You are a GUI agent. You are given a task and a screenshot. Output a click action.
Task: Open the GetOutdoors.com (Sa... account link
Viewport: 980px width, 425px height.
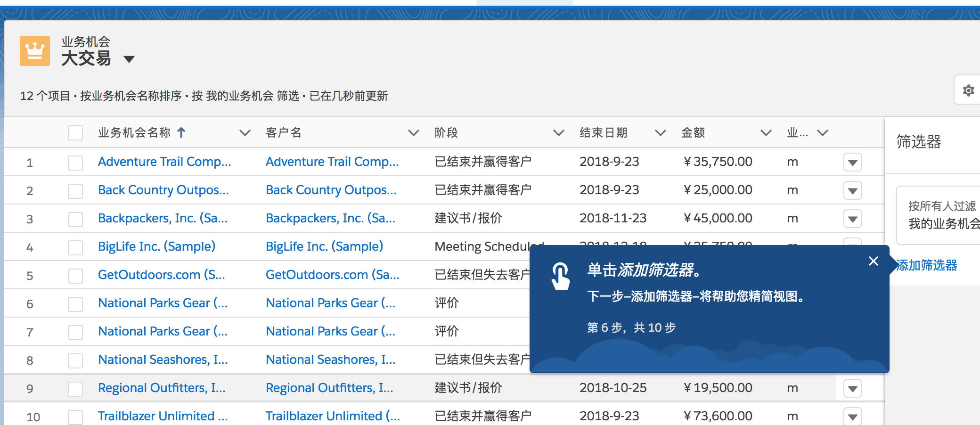(x=333, y=275)
